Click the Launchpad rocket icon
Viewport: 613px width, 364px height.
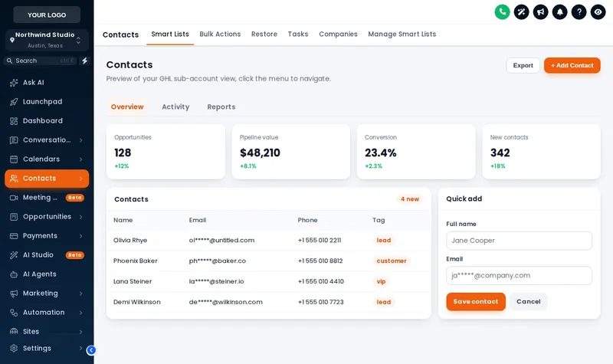click(x=14, y=102)
